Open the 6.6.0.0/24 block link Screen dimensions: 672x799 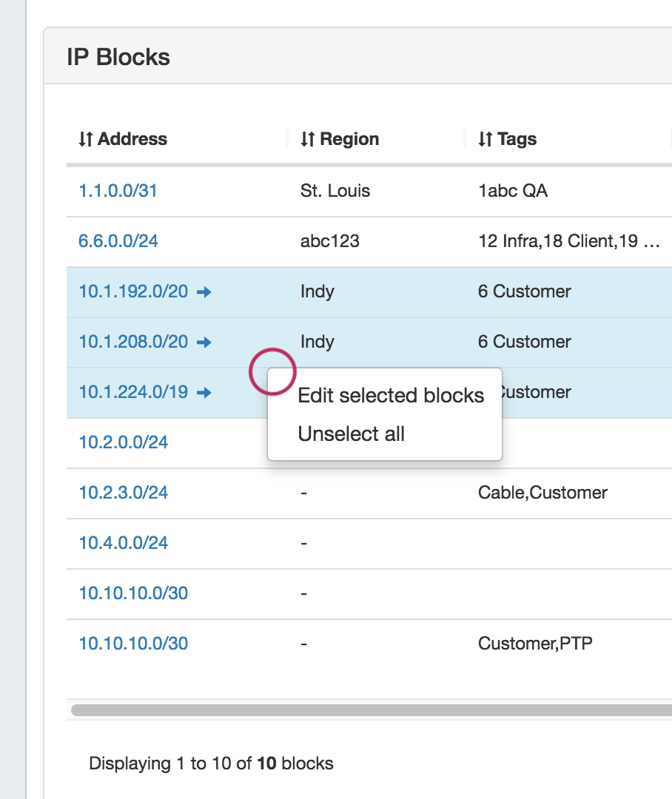[118, 241]
